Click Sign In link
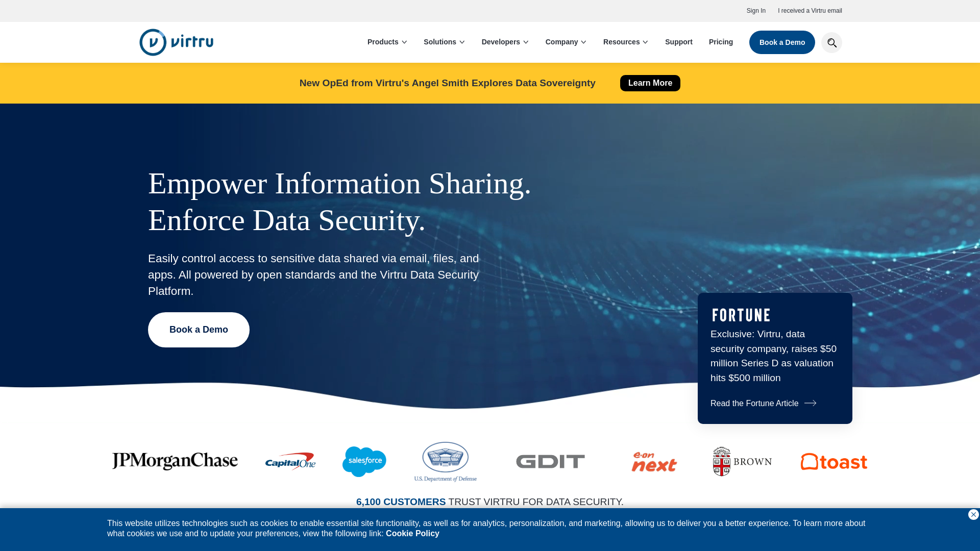This screenshot has height=551, width=980. click(x=756, y=11)
